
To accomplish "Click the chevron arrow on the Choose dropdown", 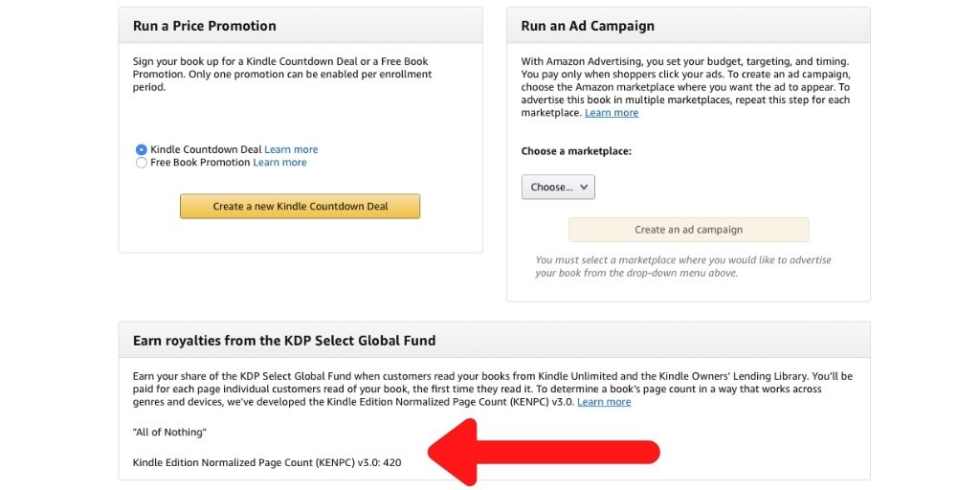I will pyautogui.click(x=584, y=187).
